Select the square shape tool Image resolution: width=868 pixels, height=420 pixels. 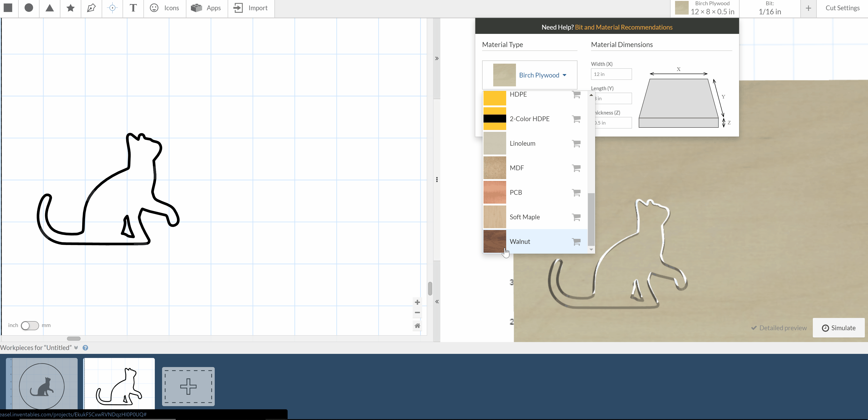pos(8,8)
